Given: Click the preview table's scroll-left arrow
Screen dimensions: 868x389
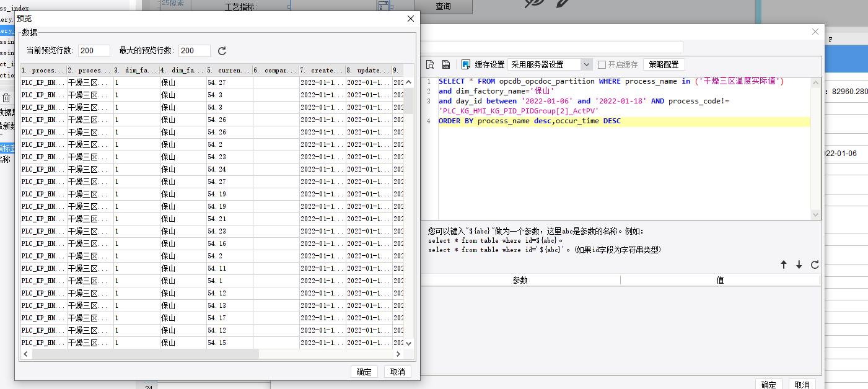Looking at the screenshot, I should click(x=26, y=354).
